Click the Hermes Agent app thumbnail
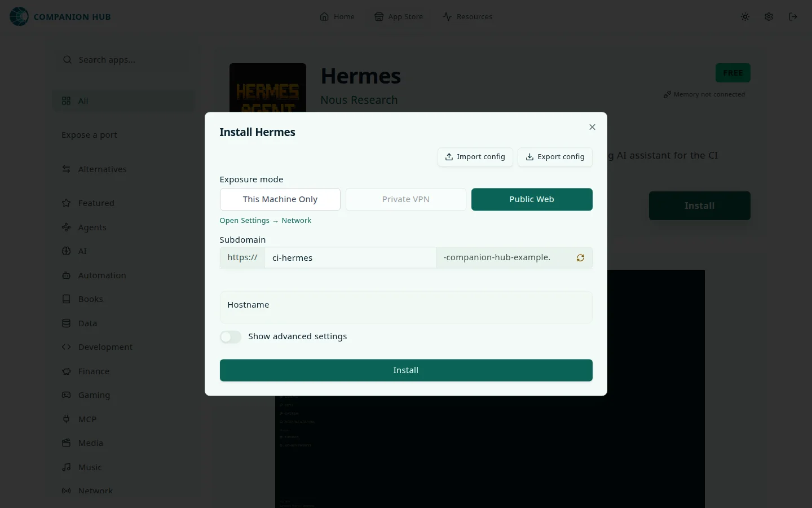This screenshot has height=508, width=812. [268, 88]
